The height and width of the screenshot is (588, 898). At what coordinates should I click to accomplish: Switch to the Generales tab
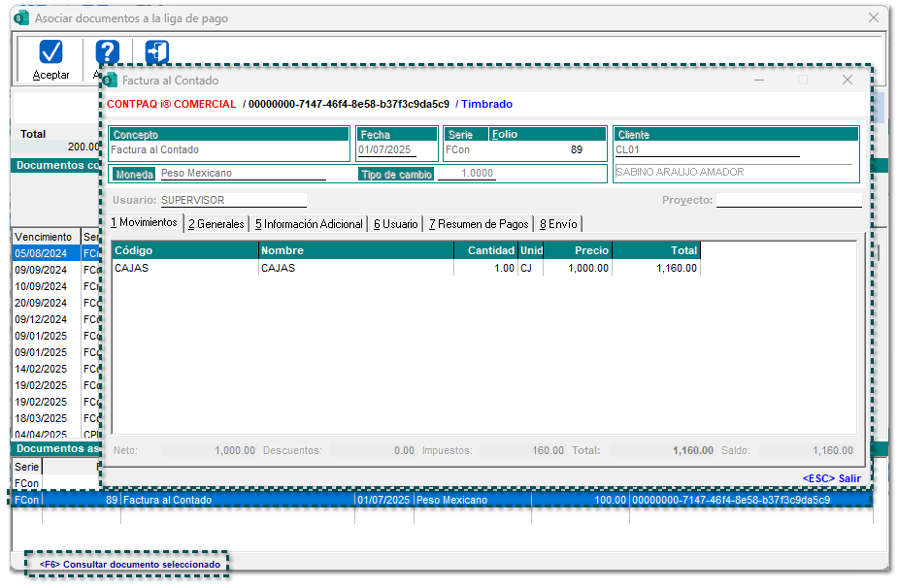coord(216,224)
